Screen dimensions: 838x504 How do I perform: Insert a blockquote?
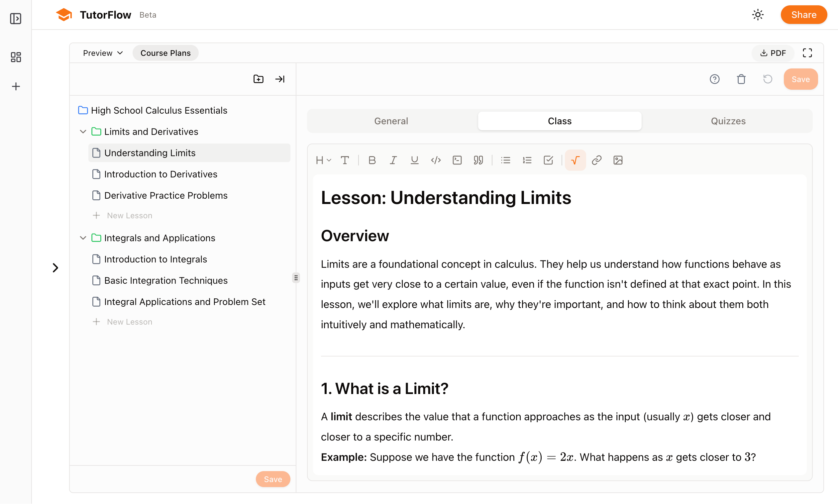(x=478, y=160)
